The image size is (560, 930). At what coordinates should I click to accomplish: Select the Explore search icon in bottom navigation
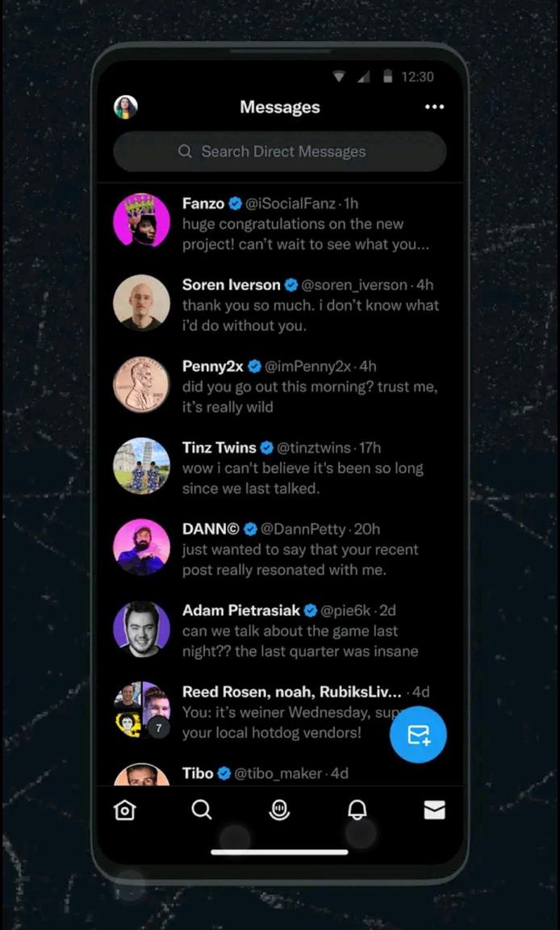tap(202, 810)
